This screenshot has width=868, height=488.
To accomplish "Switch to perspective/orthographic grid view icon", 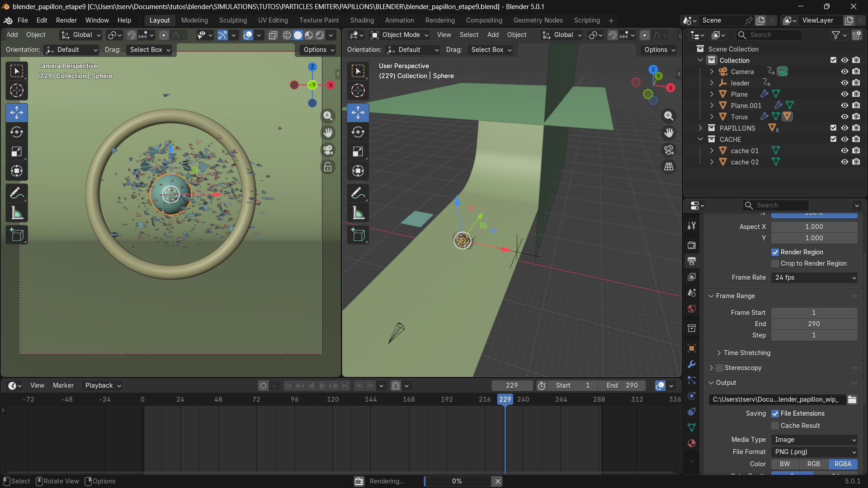I will 669,167.
